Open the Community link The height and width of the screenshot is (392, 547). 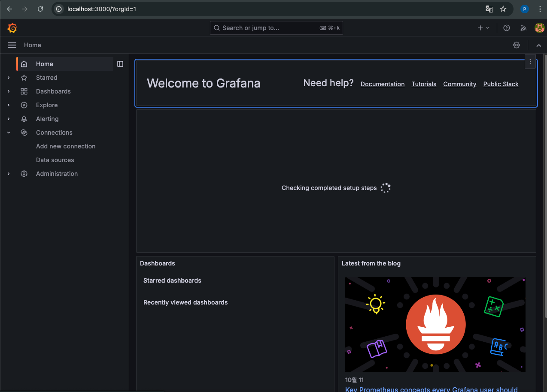[x=460, y=84]
